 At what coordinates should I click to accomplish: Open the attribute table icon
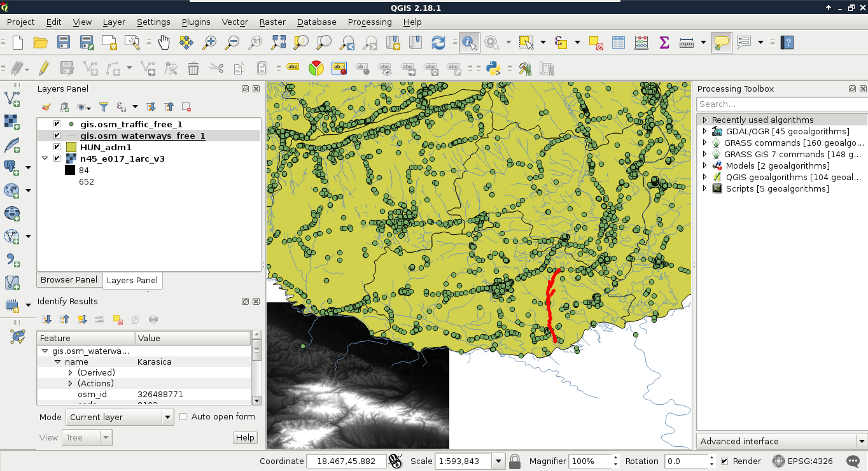[618, 43]
